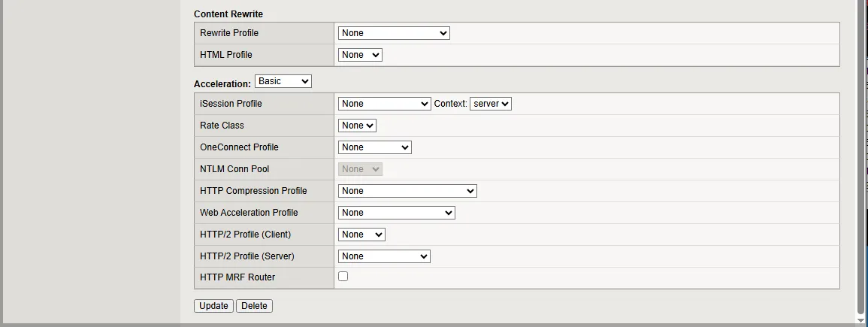Open the Rewrite Profile dropdown
This screenshot has height=327, width=868.
394,33
